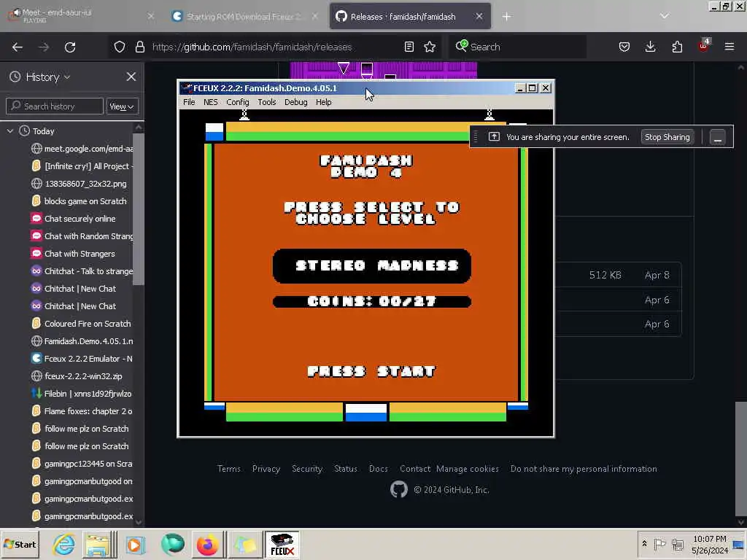The width and height of the screenshot is (747, 560).
Task: Open the Docs footer link
Action: 379,469
